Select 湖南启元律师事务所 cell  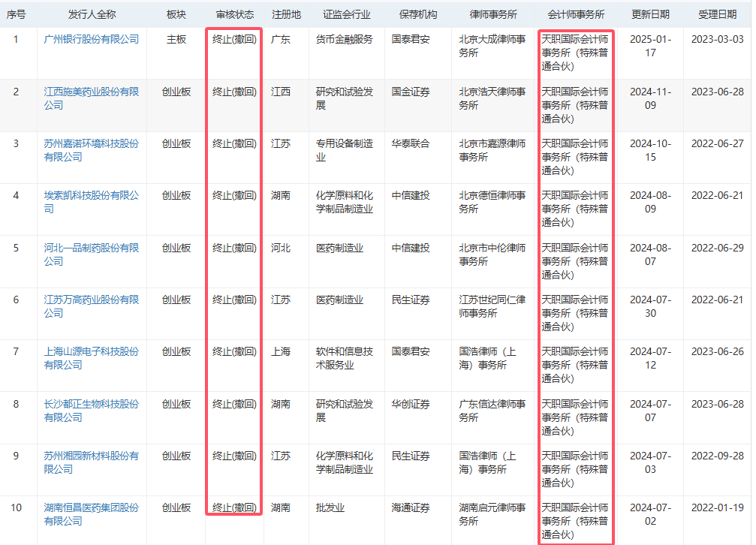click(492, 514)
